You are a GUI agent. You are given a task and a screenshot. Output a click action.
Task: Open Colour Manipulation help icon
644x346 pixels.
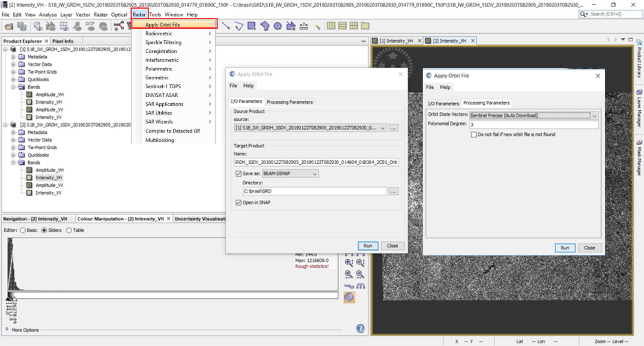pos(361,329)
